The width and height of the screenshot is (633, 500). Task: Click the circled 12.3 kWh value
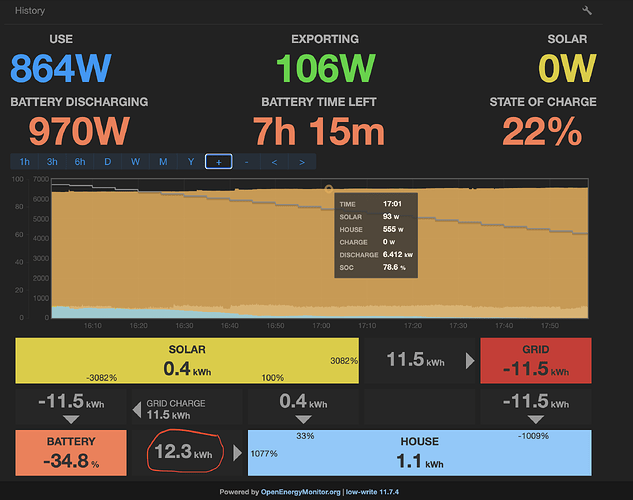[x=185, y=453]
